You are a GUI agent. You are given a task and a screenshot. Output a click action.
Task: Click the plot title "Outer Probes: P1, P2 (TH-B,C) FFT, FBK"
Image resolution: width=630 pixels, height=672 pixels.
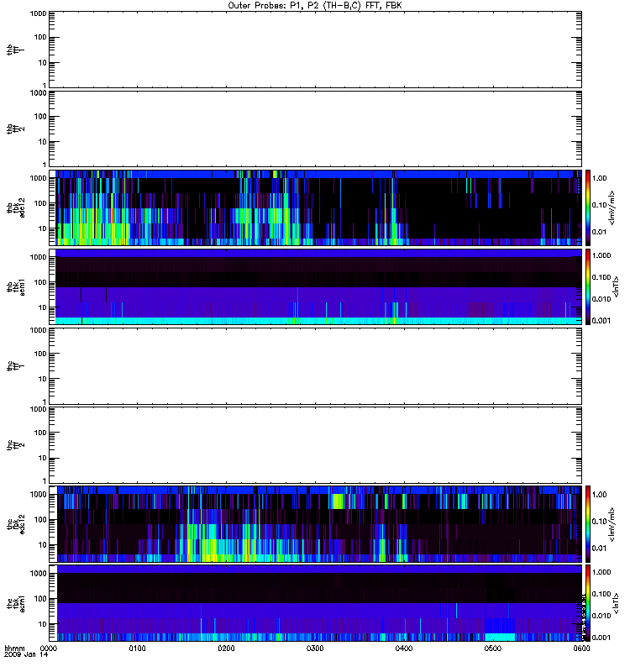[x=315, y=6]
